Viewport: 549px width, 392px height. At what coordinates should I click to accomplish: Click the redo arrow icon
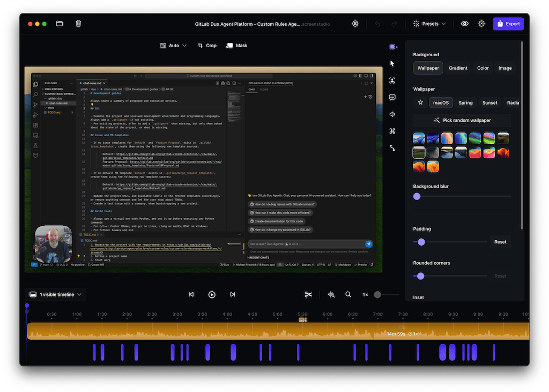(394, 24)
